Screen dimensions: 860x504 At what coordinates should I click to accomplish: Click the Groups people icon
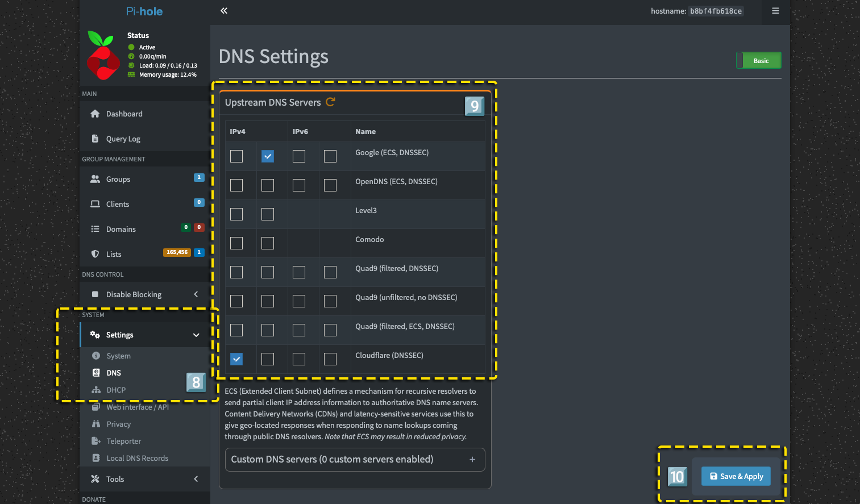pos(95,179)
